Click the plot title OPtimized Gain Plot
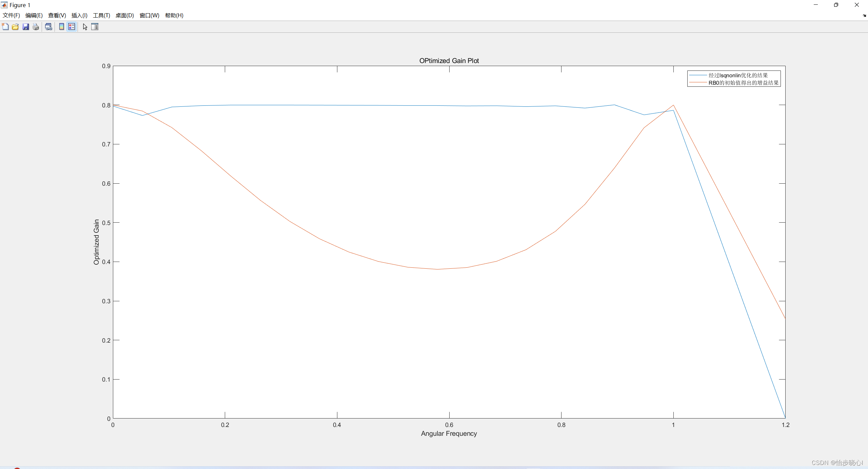 click(449, 61)
